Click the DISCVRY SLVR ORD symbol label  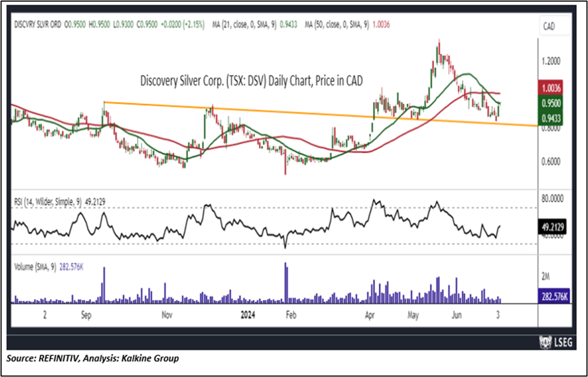[38, 25]
